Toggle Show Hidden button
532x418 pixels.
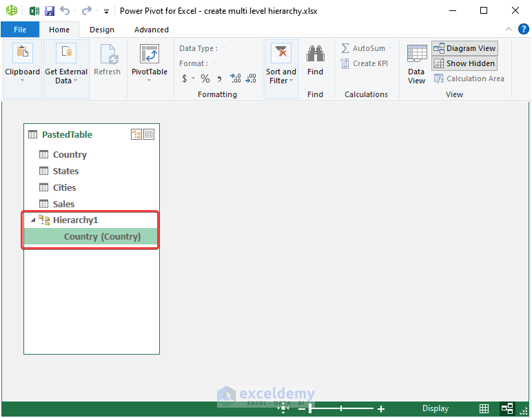(x=464, y=63)
